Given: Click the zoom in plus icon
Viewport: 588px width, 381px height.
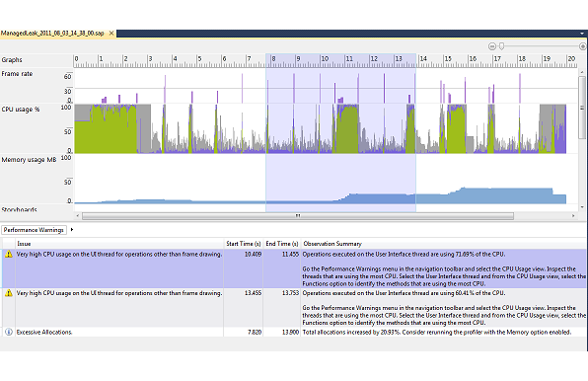Looking at the screenshot, I should point(583,46).
